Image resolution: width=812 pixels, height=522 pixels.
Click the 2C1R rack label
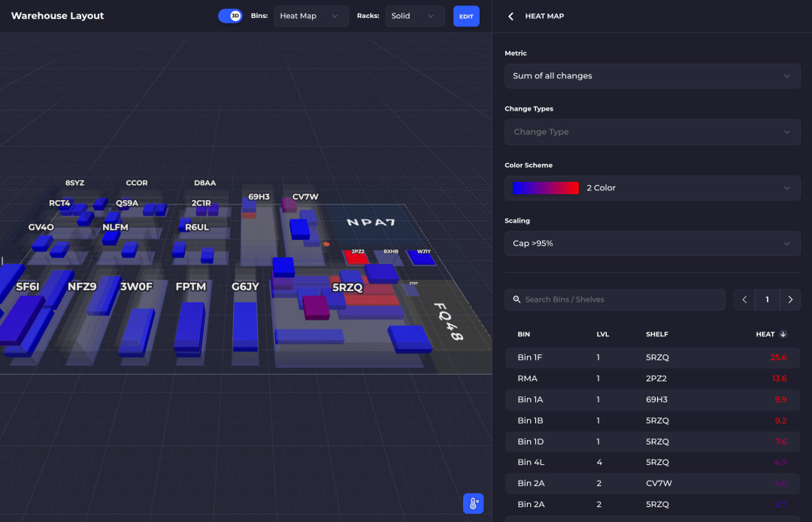click(x=201, y=203)
